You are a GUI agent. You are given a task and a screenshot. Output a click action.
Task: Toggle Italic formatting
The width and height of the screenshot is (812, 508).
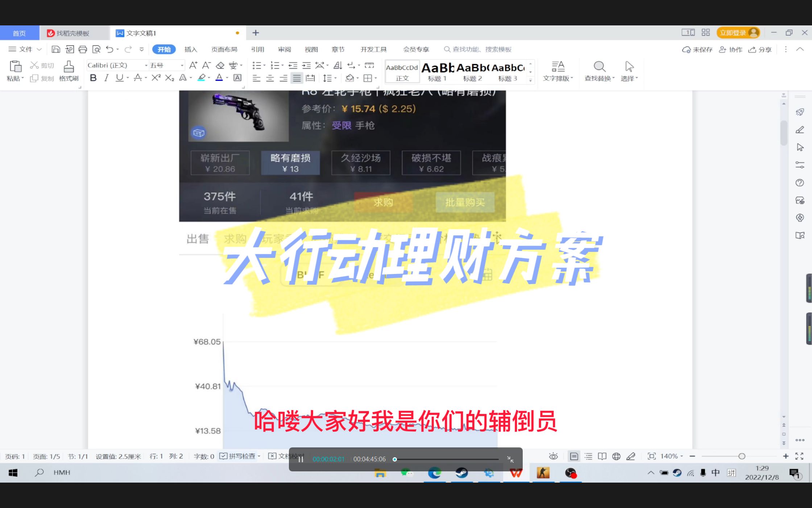[x=106, y=78]
